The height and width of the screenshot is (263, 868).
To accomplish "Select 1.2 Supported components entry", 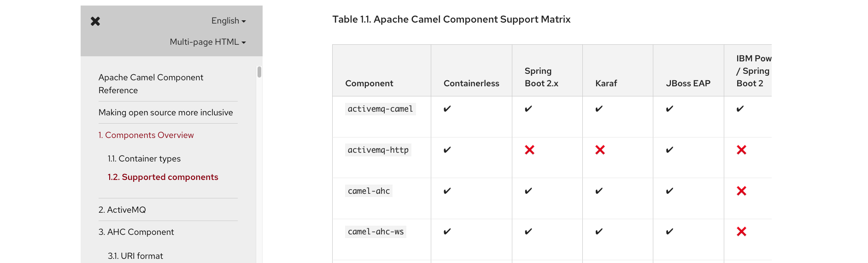I will 163,177.
